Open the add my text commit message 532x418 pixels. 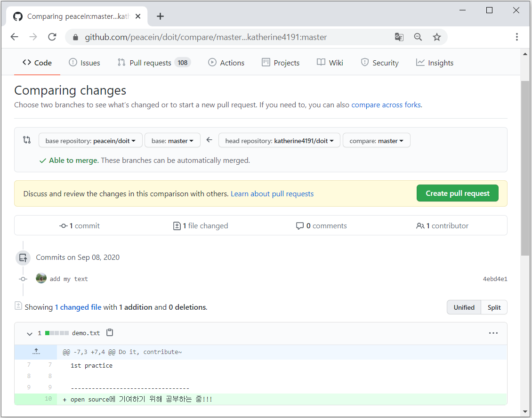(x=69, y=279)
